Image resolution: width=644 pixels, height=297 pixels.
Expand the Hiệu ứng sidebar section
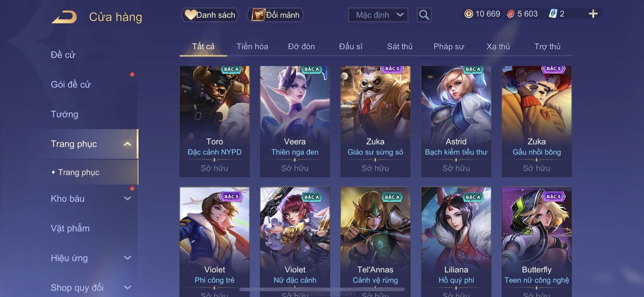pyautogui.click(x=91, y=258)
